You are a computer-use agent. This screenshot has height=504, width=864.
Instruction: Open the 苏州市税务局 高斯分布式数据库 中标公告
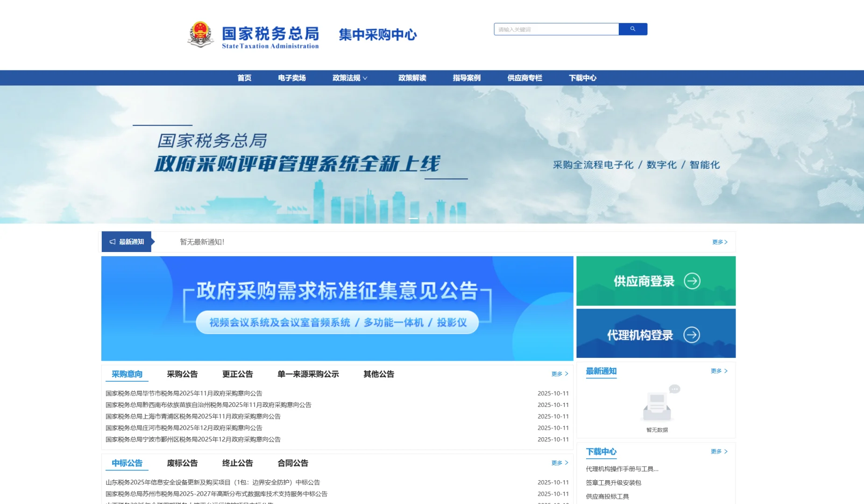pos(216,494)
